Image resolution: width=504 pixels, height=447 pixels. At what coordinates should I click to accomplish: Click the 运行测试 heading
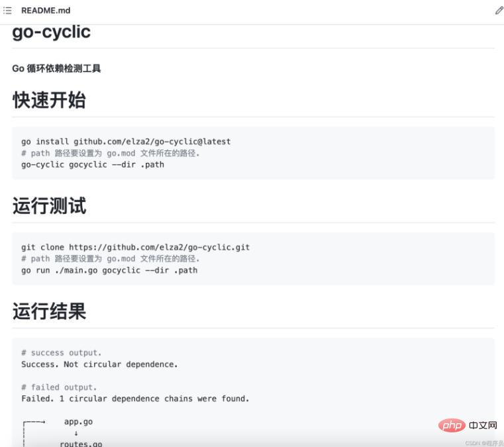click(49, 205)
